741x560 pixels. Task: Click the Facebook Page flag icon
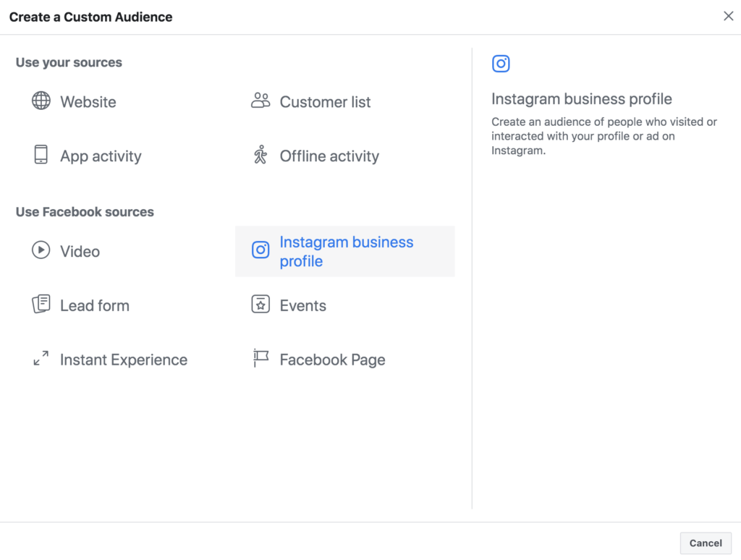[261, 358]
